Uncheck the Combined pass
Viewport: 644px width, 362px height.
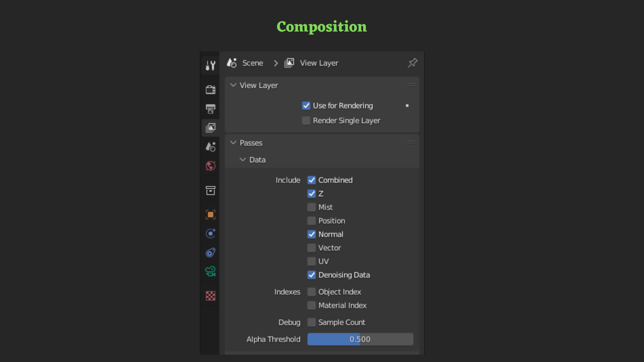click(x=312, y=180)
